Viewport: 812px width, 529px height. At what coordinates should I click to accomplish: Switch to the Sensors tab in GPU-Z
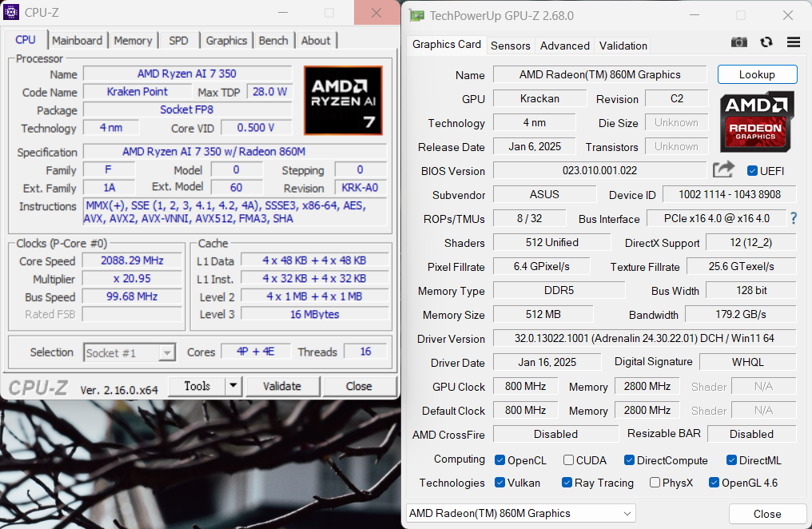[510, 46]
